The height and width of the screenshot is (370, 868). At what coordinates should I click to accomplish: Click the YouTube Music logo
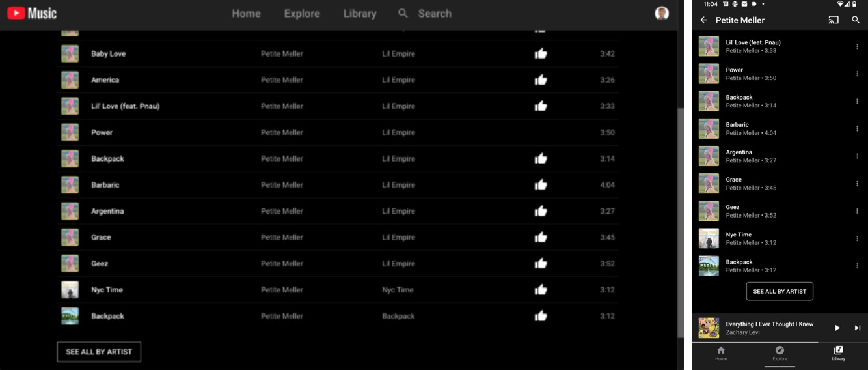pyautogui.click(x=32, y=13)
